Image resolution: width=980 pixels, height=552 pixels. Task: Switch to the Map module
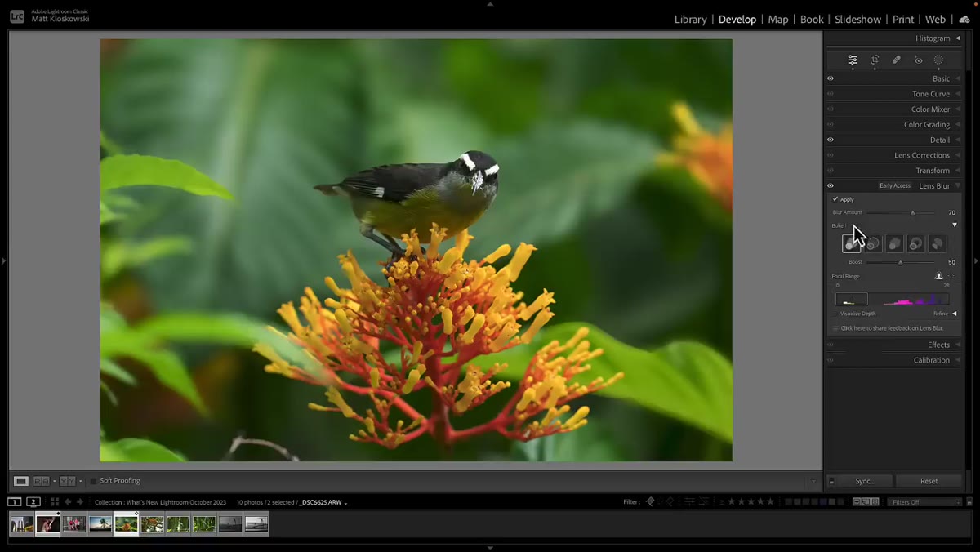[x=778, y=20]
